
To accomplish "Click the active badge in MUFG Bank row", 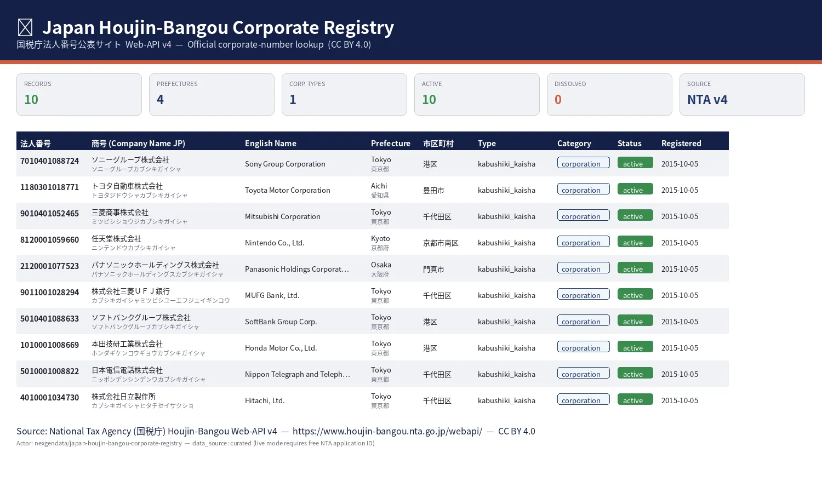I will [x=635, y=295].
